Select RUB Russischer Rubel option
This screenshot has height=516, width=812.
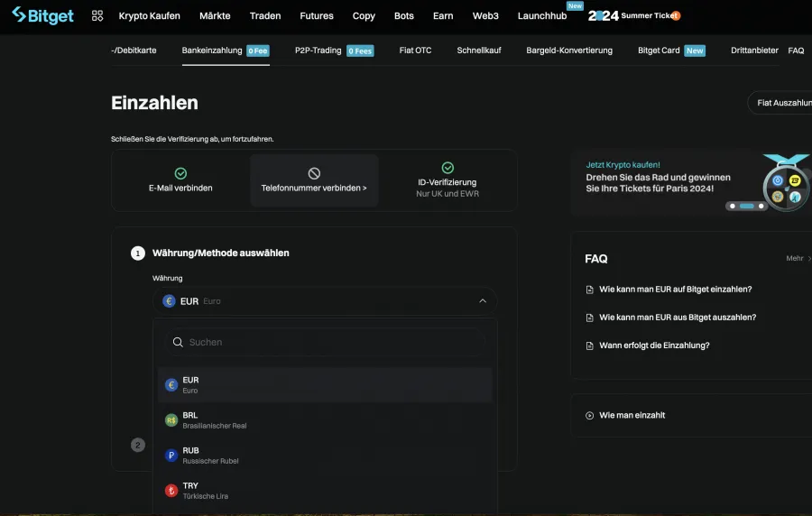(325, 456)
